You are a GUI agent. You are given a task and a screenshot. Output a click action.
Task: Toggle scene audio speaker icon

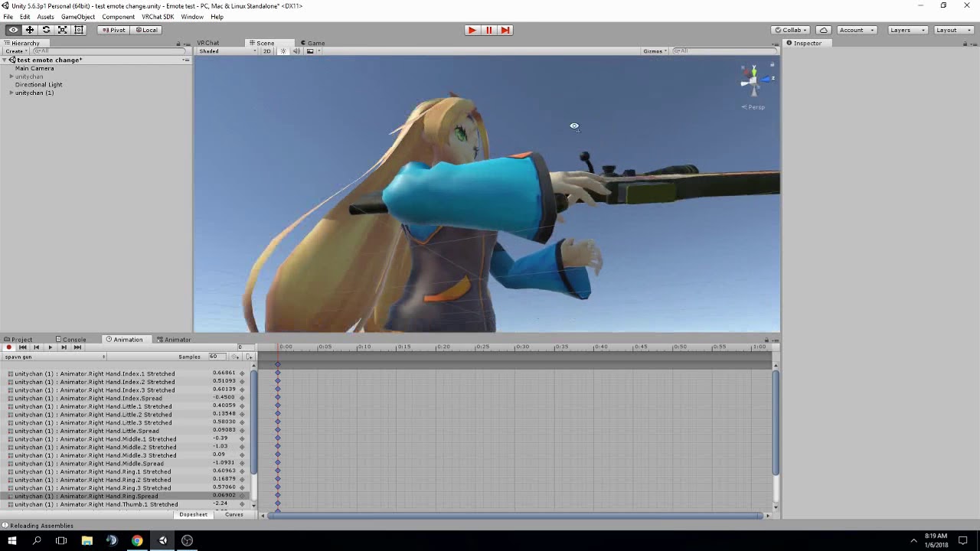point(296,51)
